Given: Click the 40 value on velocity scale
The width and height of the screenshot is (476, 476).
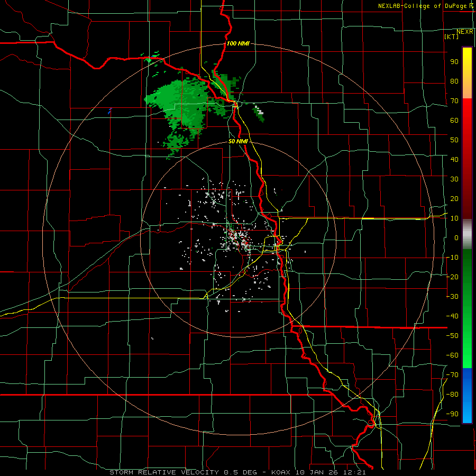Looking at the screenshot, I should point(454,160).
